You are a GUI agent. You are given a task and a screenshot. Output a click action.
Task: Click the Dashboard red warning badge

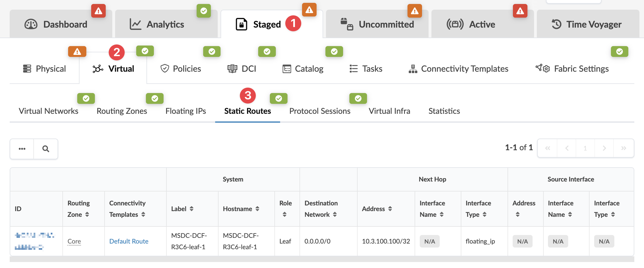[98, 11]
